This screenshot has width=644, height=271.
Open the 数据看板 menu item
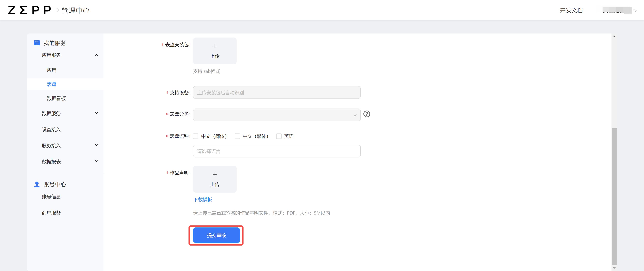56,98
